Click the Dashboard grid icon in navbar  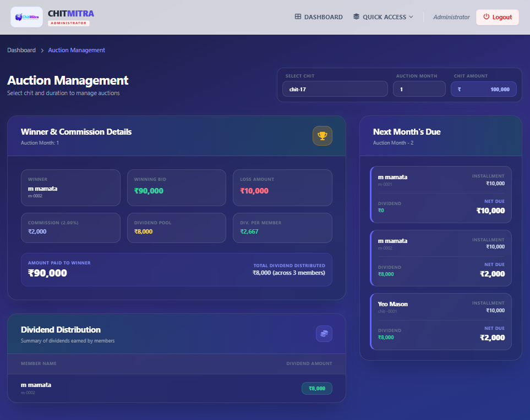pyautogui.click(x=298, y=17)
